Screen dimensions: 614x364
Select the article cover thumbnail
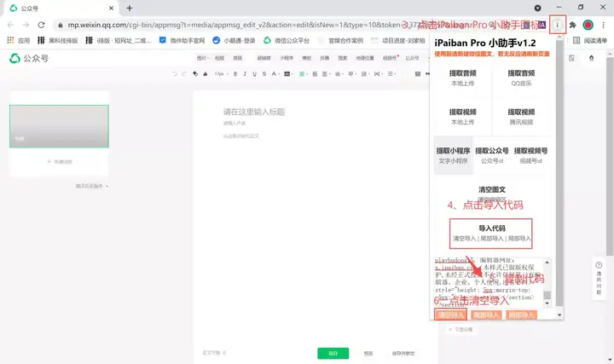59,126
